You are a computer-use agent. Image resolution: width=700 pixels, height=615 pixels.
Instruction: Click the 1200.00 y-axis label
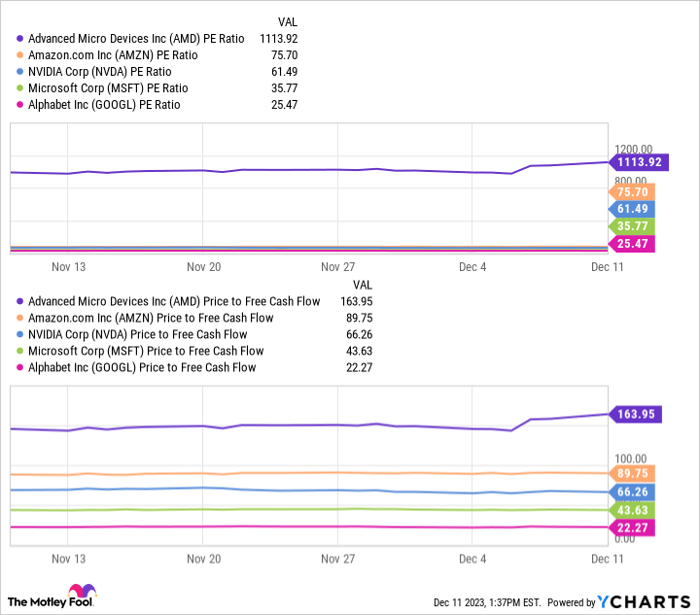[633, 149]
